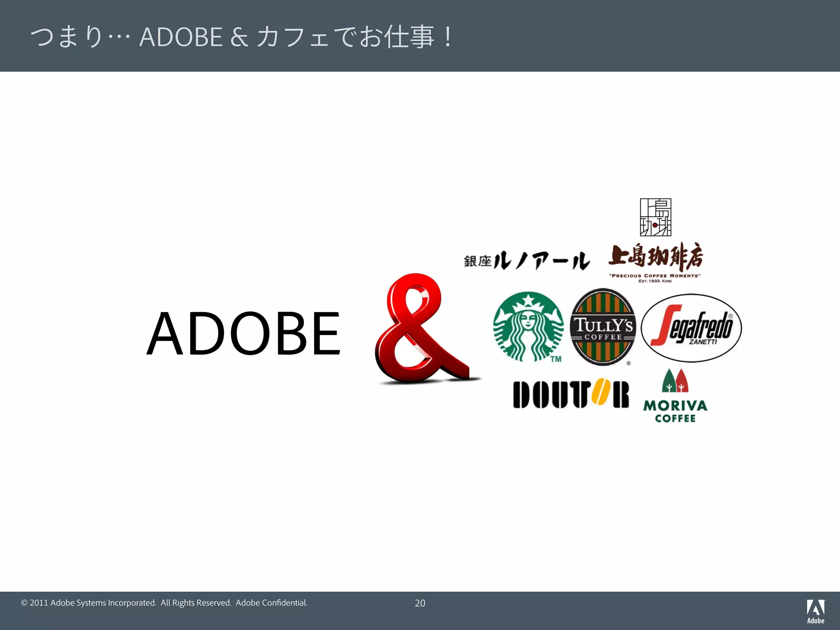Click the square Ueshima seal emblem

coord(655,217)
